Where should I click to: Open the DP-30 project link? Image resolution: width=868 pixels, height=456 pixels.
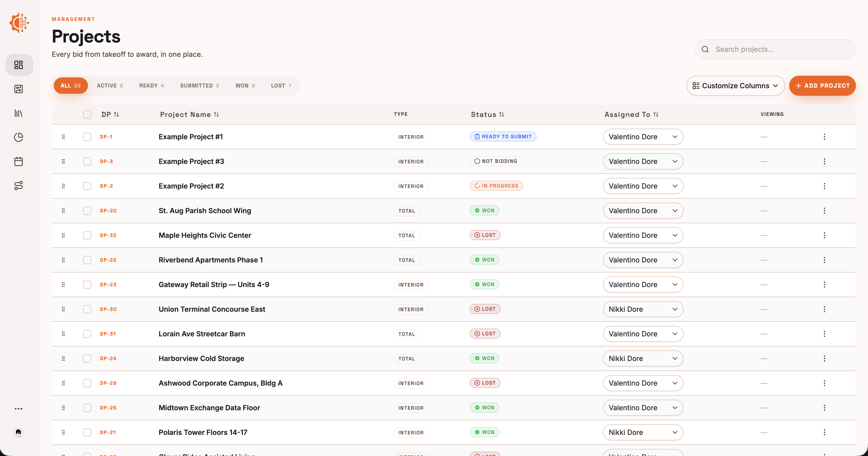click(x=108, y=309)
